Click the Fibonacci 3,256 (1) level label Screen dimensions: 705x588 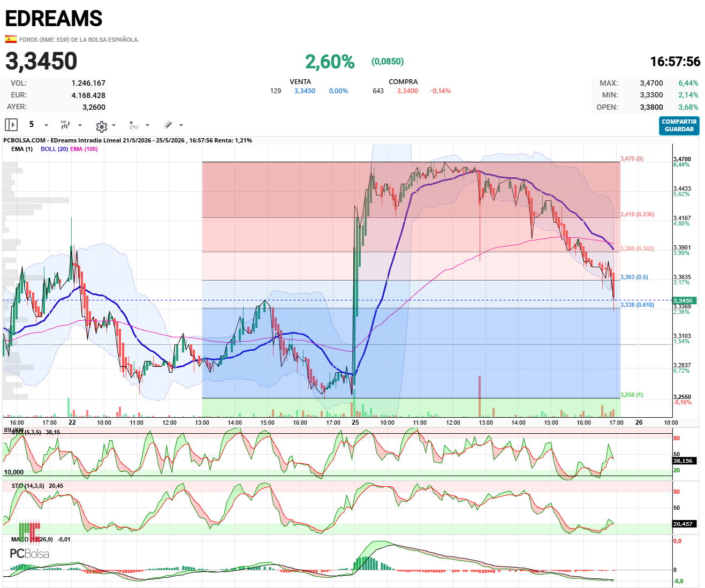632,395
